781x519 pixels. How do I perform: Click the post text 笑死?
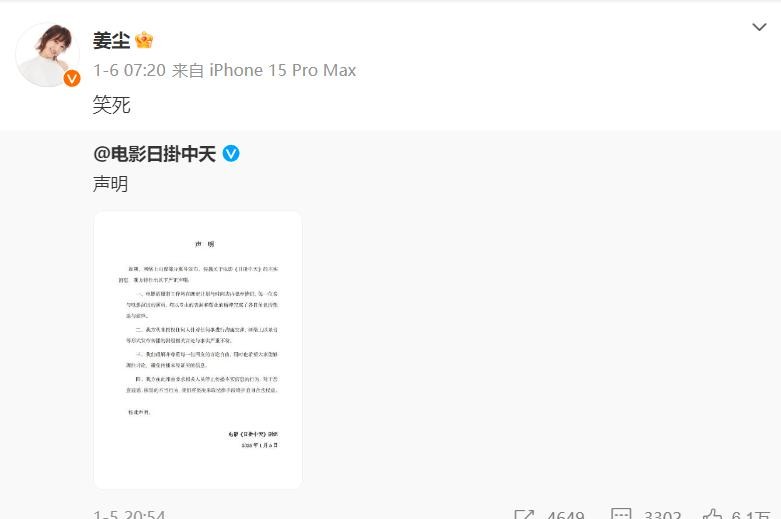(x=112, y=105)
